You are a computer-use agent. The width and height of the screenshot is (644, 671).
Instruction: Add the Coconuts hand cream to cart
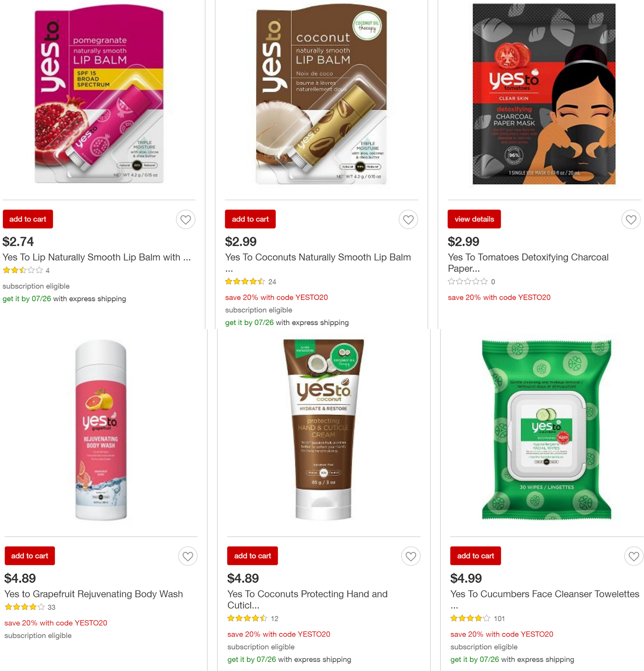253,556
